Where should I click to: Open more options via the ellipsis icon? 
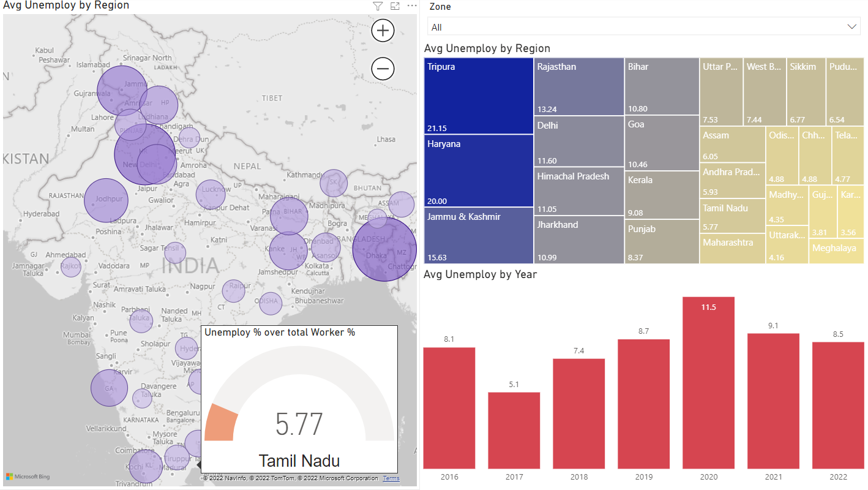point(411,6)
